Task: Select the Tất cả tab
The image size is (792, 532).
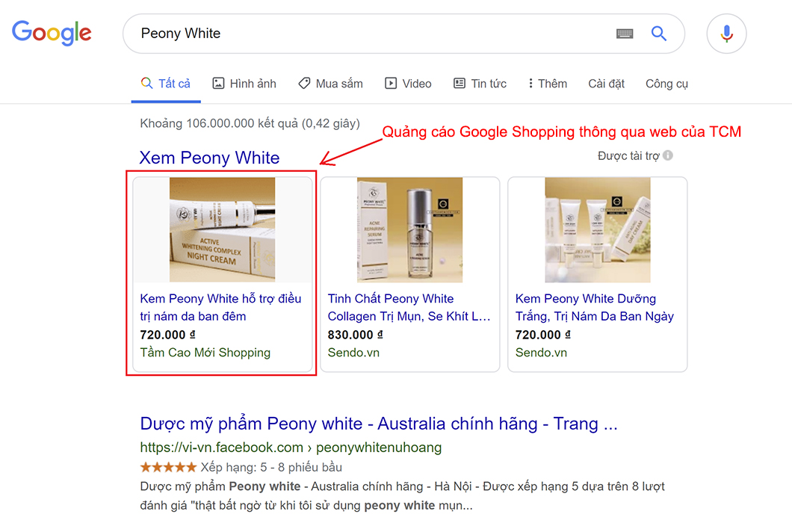Action: pos(166,84)
